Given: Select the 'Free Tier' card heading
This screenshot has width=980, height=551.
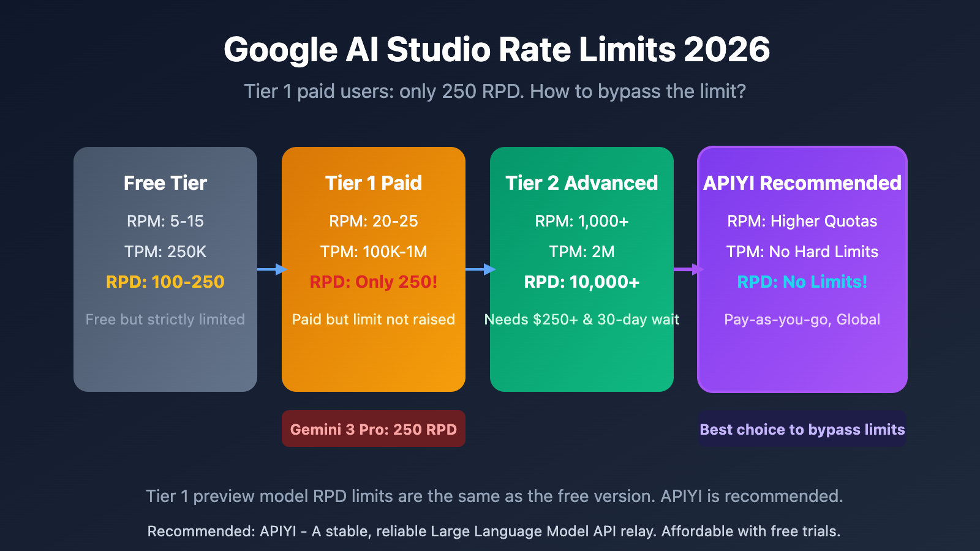Looking at the screenshot, I should point(165,183).
